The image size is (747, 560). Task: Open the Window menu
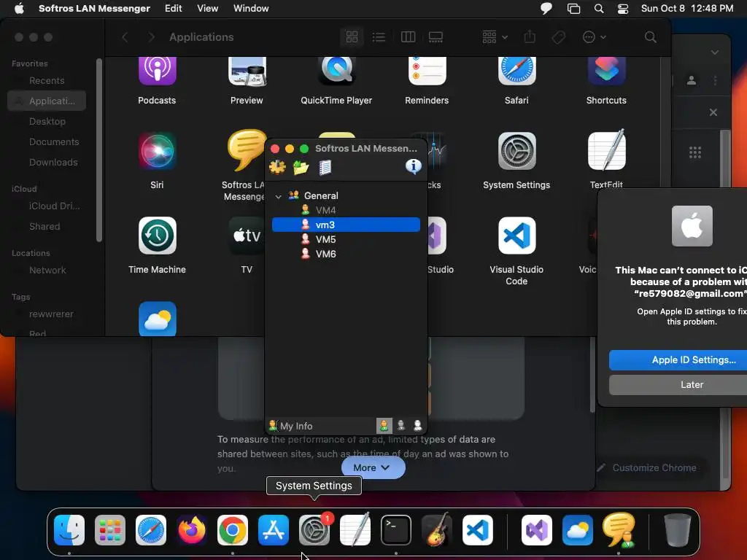click(251, 8)
